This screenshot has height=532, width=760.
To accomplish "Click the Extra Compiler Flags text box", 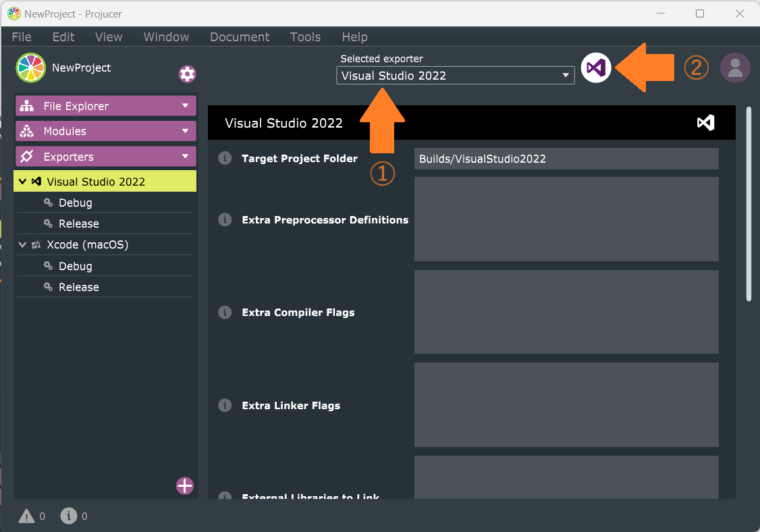I will coord(566,312).
